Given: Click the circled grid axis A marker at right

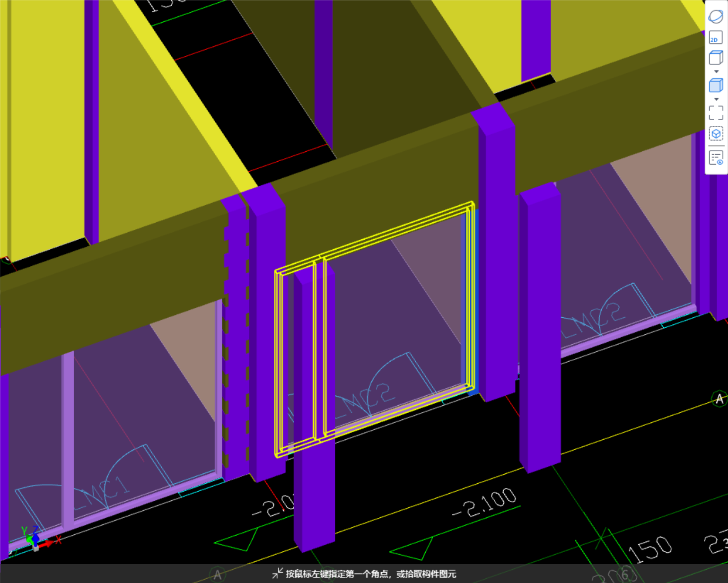Looking at the screenshot, I should click(x=719, y=399).
